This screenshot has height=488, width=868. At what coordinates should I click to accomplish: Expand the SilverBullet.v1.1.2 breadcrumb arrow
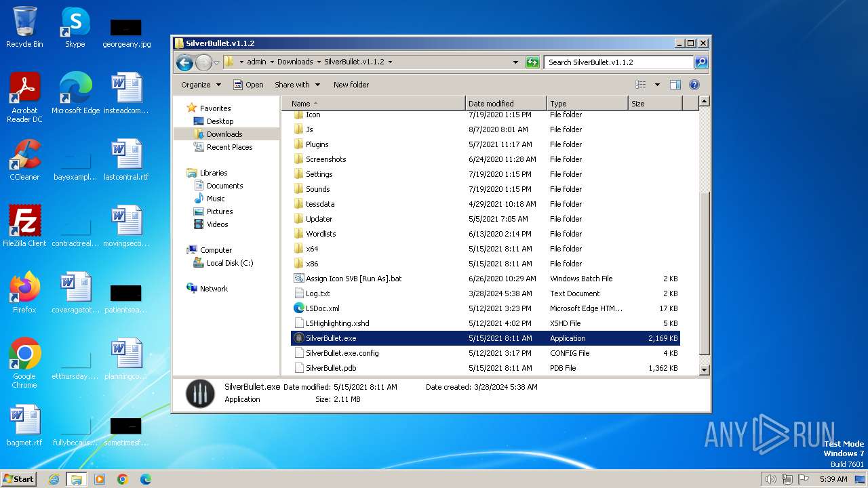pos(390,62)
